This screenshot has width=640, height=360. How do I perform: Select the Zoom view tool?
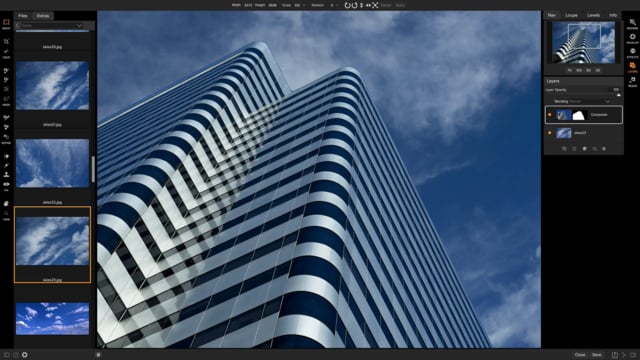6,213
